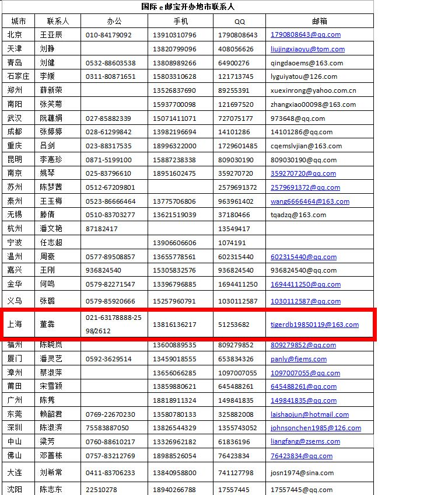
Task: Click email link 1030112587@qq.com
Action: click(x=306, y=301)
